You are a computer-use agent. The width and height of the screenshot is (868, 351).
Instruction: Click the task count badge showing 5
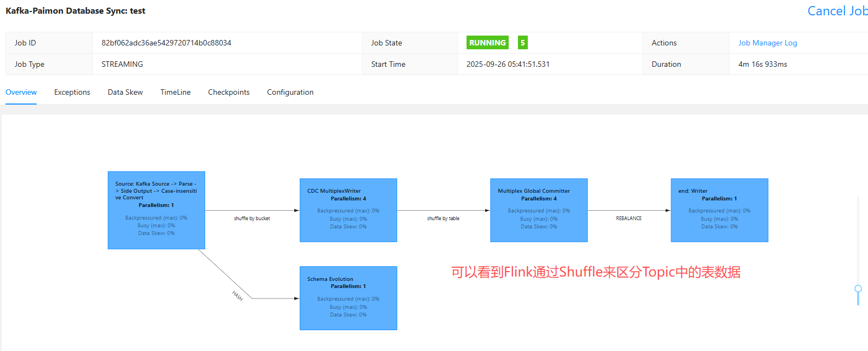pyautogui.click(x=523, y=43)
